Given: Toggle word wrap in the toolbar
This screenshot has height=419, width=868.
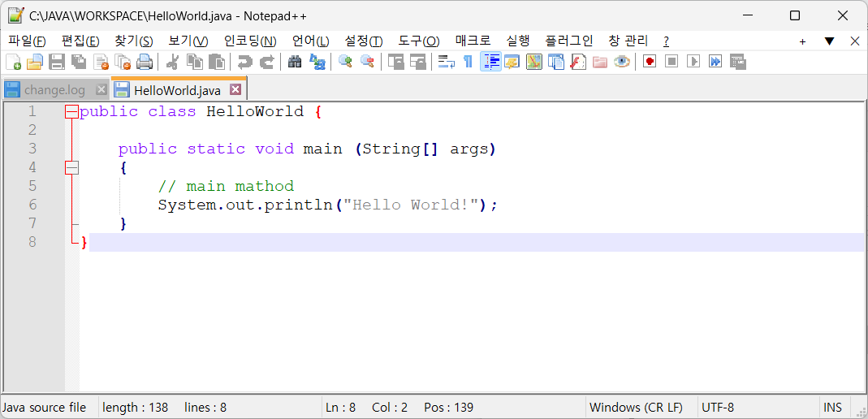Looking at the screenshot, I should click(446, 62).
